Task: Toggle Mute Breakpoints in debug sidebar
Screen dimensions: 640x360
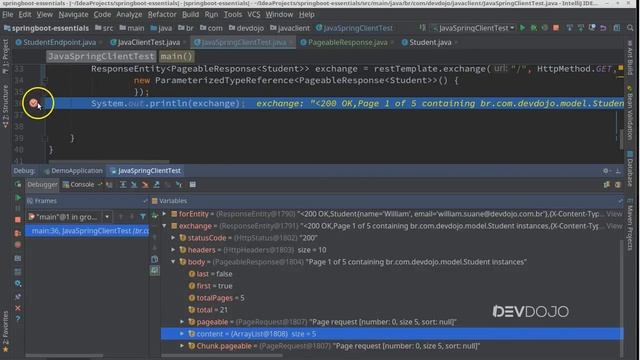Action: pos(18,245)
